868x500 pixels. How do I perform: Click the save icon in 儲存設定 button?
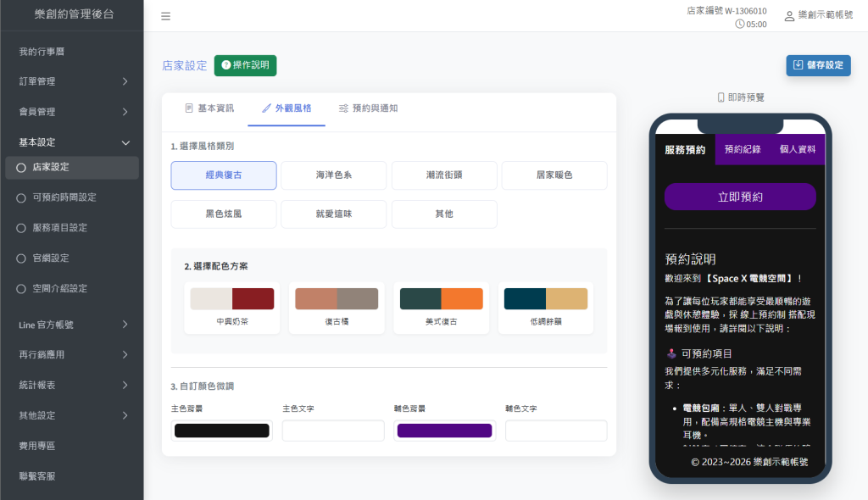click(x=798, y=65)
